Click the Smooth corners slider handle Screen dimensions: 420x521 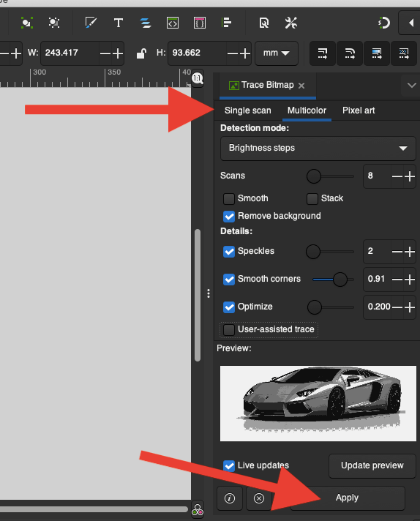[x=340, y=280]
